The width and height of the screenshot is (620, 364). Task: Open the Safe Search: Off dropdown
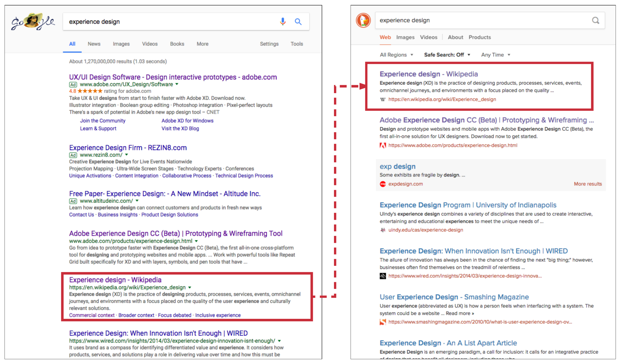[447, 55]
